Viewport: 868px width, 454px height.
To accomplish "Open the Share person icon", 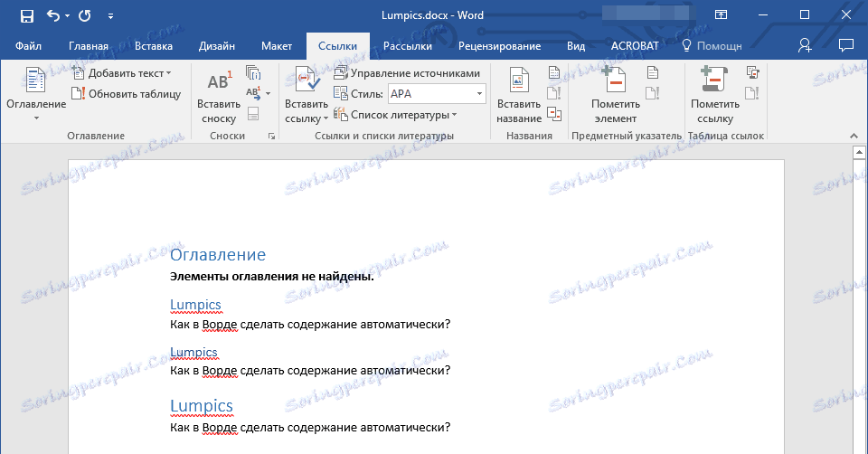I will point(805,45).
